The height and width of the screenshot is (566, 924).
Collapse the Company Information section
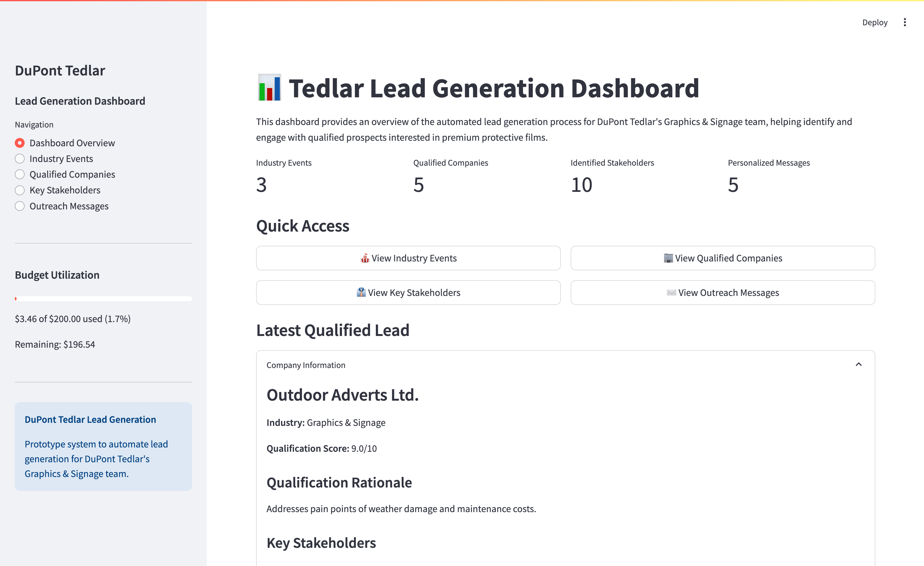[859, 364]
